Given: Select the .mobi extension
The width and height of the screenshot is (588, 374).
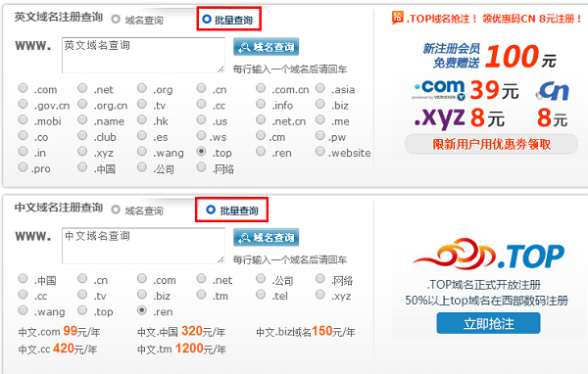Looking at the screenshot, I should coord(23,119).
